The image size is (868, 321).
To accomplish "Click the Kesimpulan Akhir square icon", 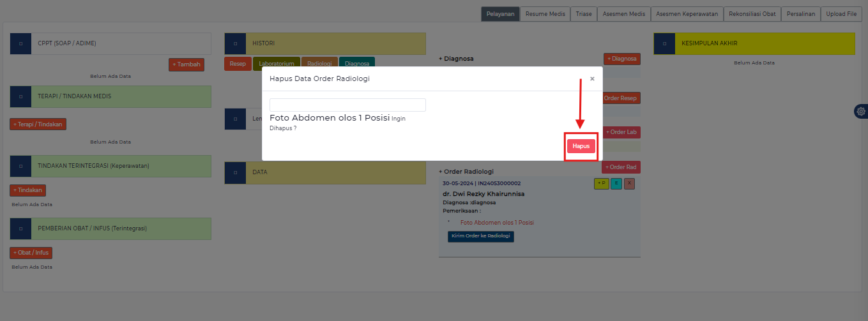I will point(664,43).
